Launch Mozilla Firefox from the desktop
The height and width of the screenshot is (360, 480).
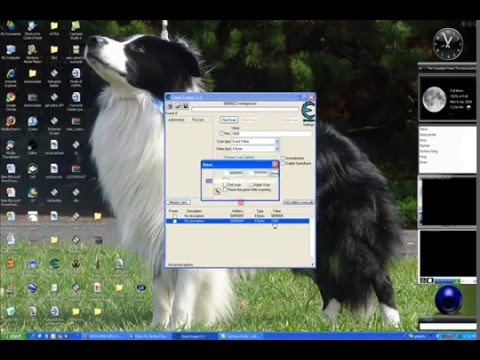[11, 123]
